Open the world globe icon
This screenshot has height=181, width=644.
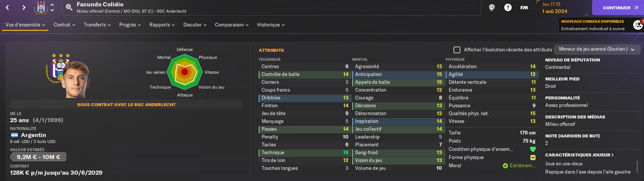coord(492,8)
